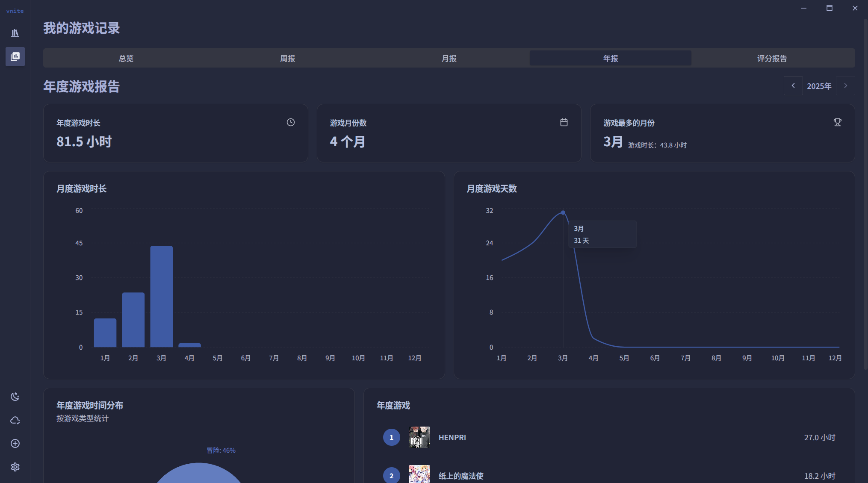
Task: Click clock icon on annual playtime card
Action: click(x=291, y=122)
